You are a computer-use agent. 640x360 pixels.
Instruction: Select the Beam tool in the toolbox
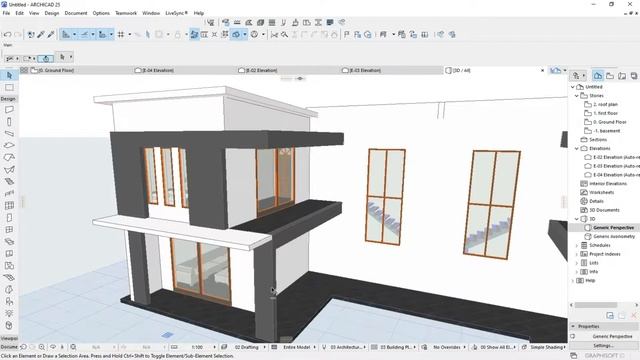9,133
